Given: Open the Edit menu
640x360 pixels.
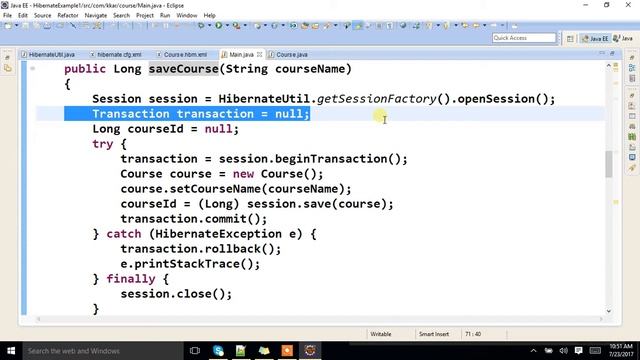Looking at the screenshot, I should 23,16.
